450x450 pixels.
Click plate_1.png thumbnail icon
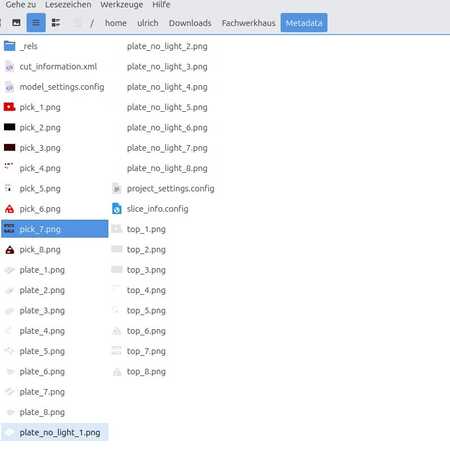coord(10,270)
